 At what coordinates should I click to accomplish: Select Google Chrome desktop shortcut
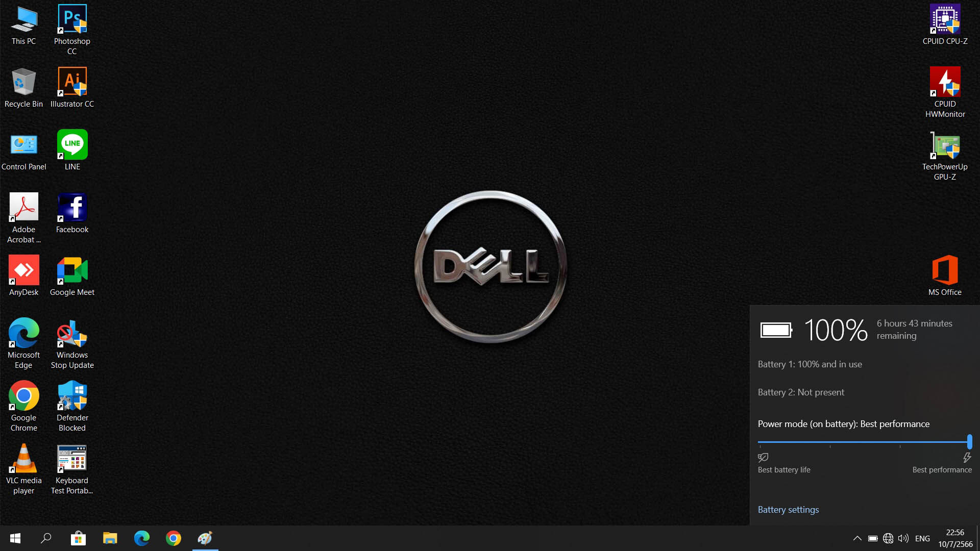pos(23,406)
